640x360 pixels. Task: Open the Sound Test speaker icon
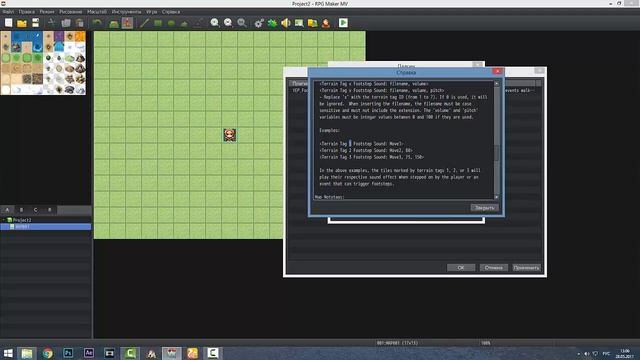(286, 23)
